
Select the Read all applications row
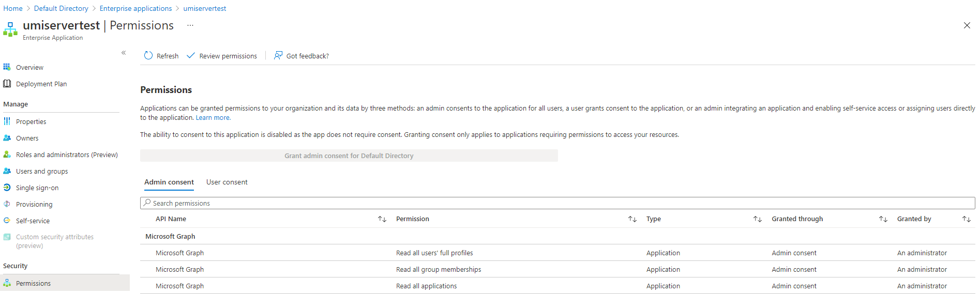[x=427, y=286]
